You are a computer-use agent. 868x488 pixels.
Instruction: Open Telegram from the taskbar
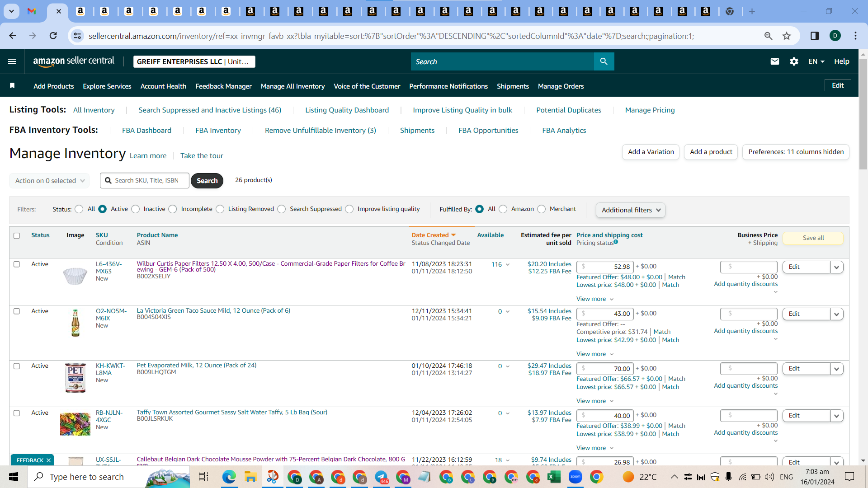click(x=382, y=477)
